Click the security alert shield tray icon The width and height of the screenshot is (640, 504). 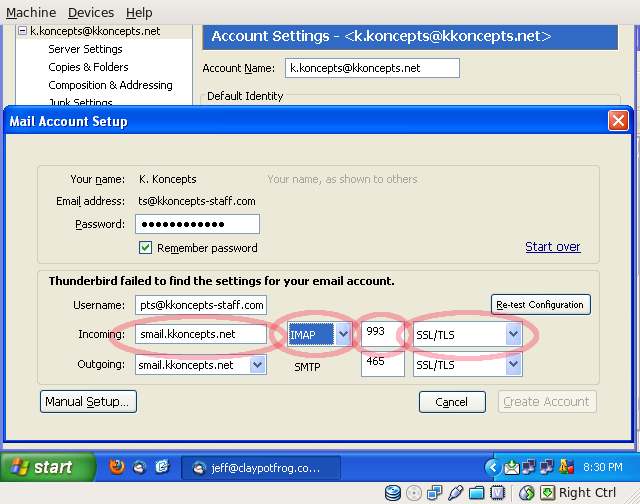566,466
